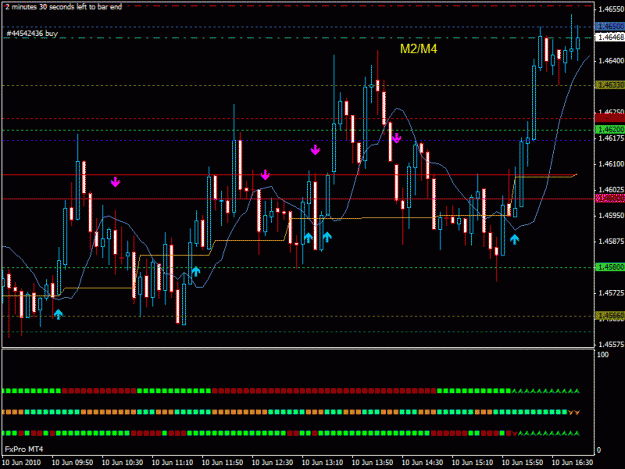Click the green 1.45800 price tag
This screenshot has width=625, height=469.
[610, 267]
